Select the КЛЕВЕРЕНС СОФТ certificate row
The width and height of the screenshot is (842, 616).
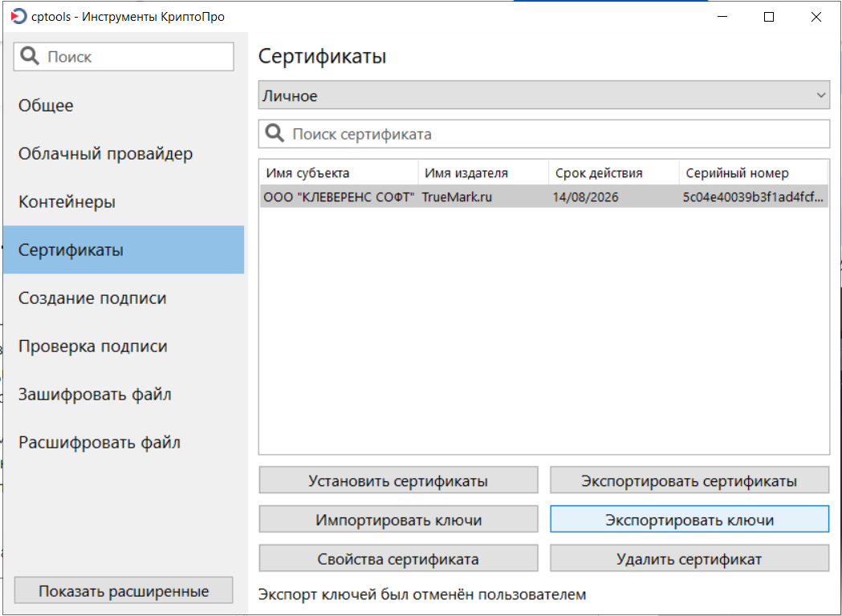544,197
